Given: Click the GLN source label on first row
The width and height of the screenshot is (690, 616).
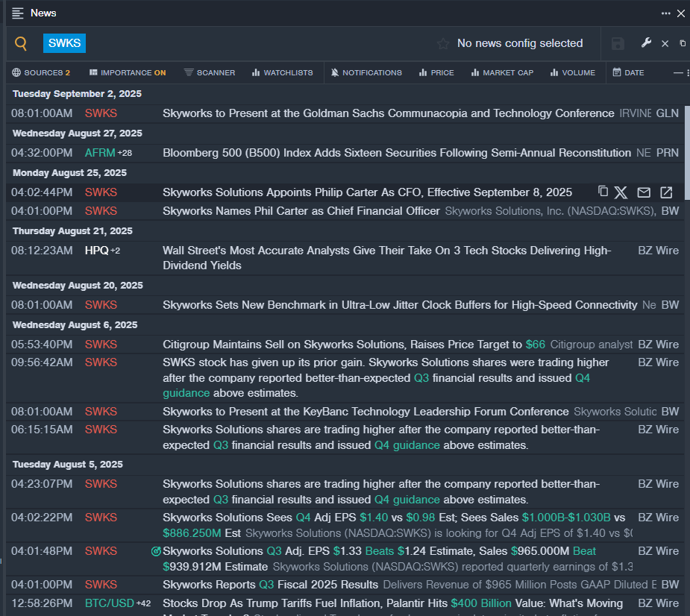Looking at the screenshot, I should point(667,113).
